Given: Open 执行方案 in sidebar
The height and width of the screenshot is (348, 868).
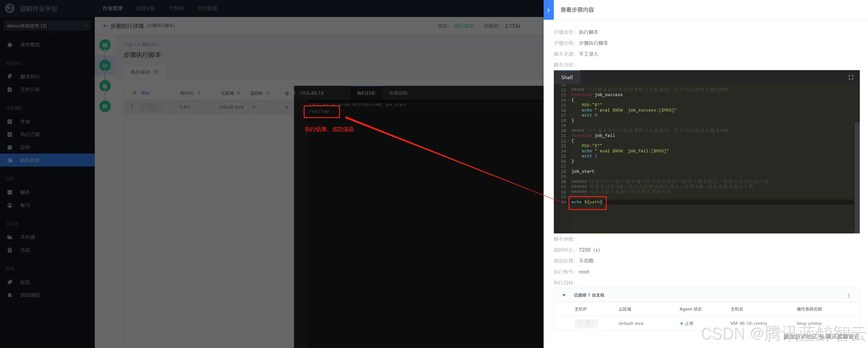Looking at the screenshot, I should pos(30,135).
